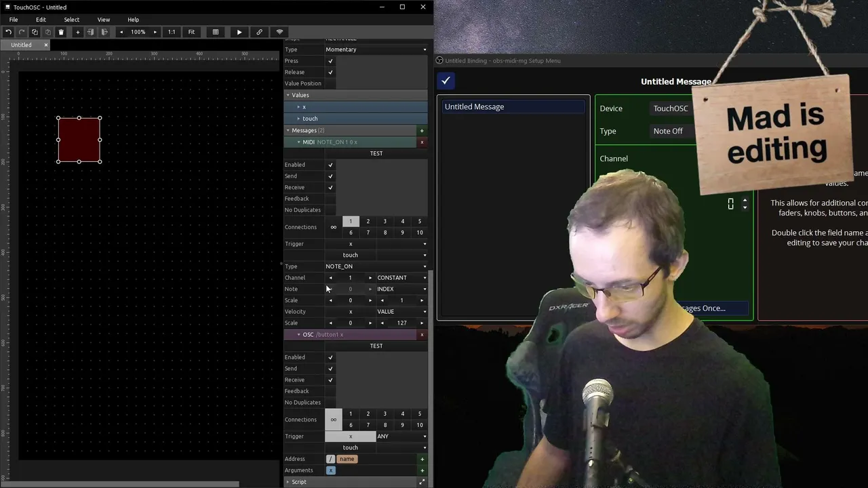This screenshot has height=488, width=868.
Task: Maximize script editor with expand arrows icon
Action: tap(422, 482)
